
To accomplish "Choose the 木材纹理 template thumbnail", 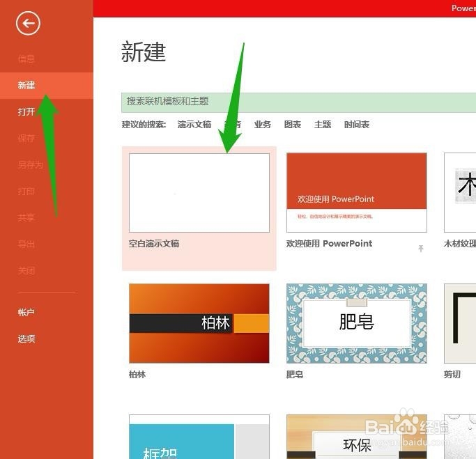I will (x=460, y=193).
